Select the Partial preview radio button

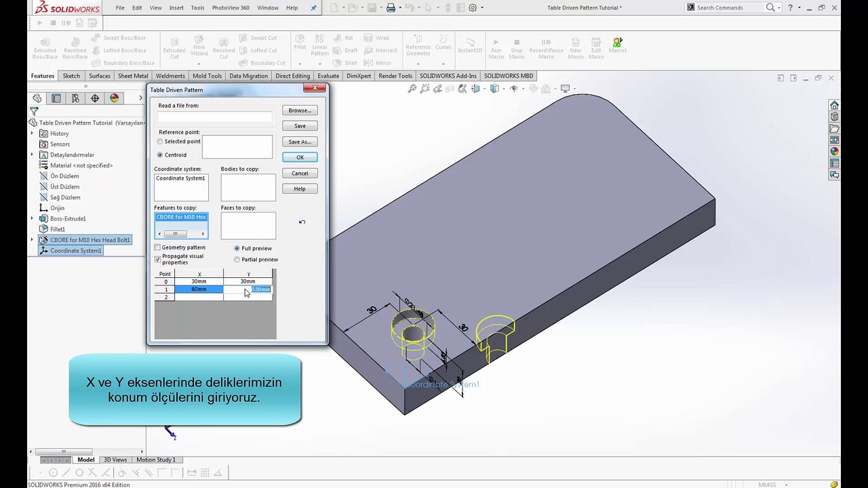(x=237, y=260)
